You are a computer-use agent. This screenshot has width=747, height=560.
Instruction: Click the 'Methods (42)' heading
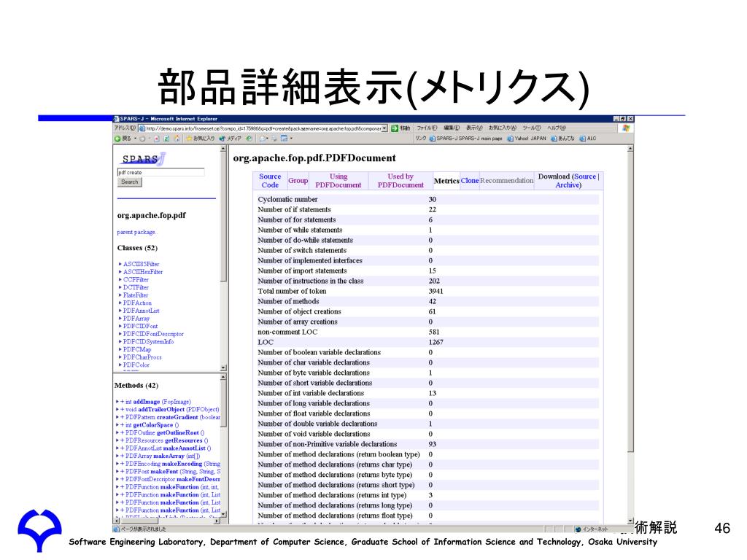click(x=136, y=386)
